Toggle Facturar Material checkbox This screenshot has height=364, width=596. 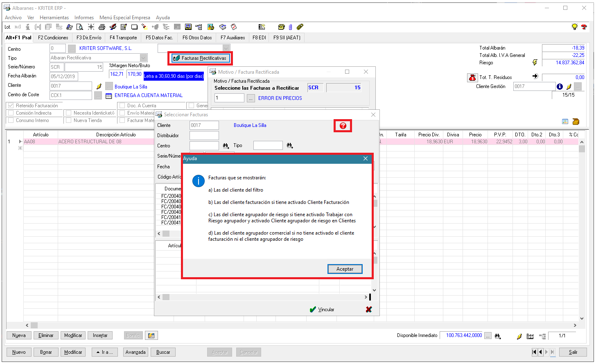(122, 120)
